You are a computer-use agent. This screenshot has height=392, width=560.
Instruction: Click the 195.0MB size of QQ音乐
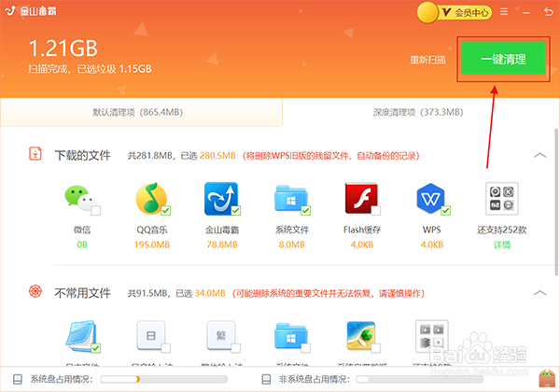tap(152, 245)
